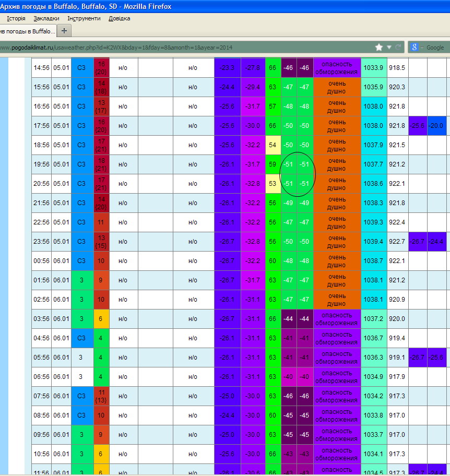Screen dimensions: 450x476
Task: Click humidity 59 cell
Action: click(273, 164)
